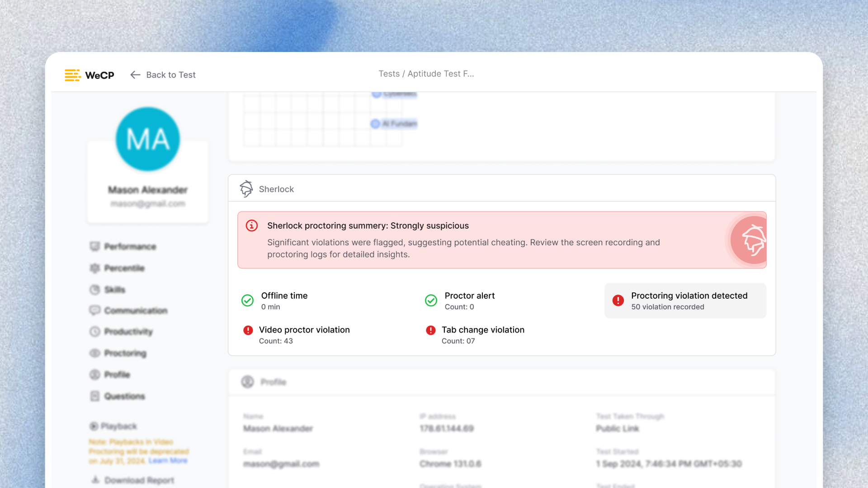This screenshot has width=868, height=488.
Task: Click the MA profile avatar
Action: tap(148, 139)
